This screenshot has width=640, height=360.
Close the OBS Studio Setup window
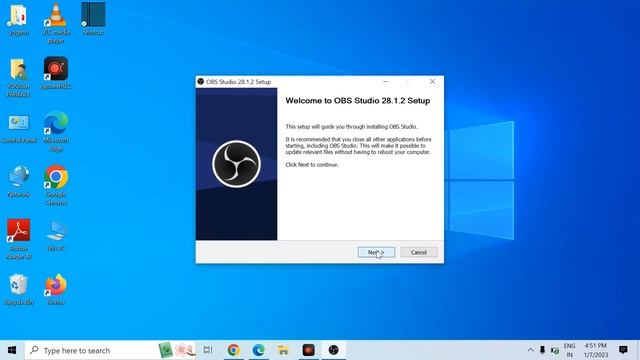432,82
